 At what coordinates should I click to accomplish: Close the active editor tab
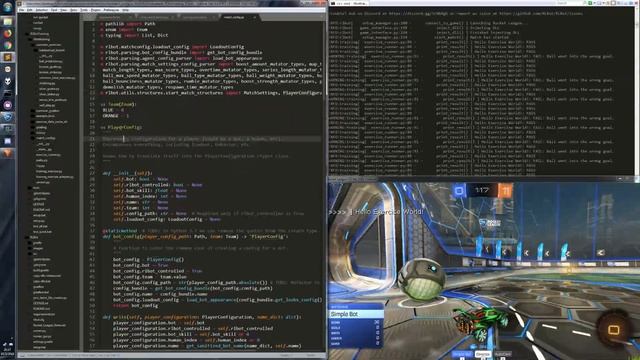tap(254, 18)
